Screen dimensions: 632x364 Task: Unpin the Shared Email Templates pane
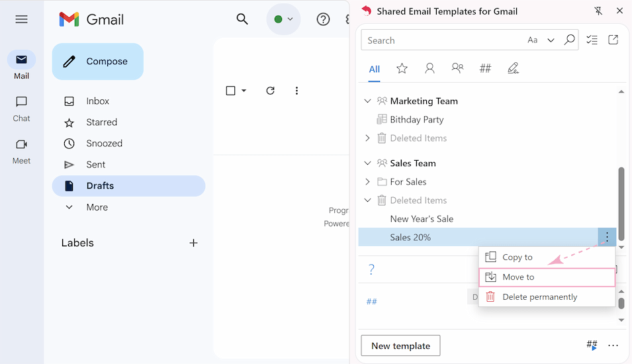(598, 11)
